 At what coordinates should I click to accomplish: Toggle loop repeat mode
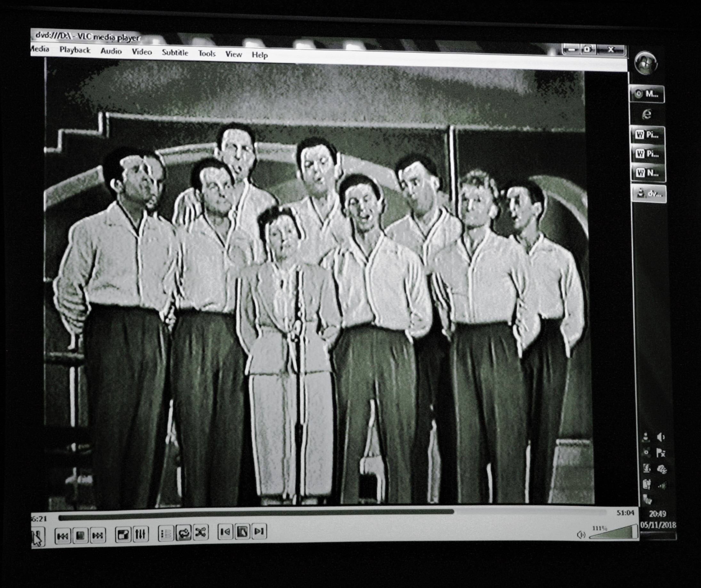[x=184, y=533]
